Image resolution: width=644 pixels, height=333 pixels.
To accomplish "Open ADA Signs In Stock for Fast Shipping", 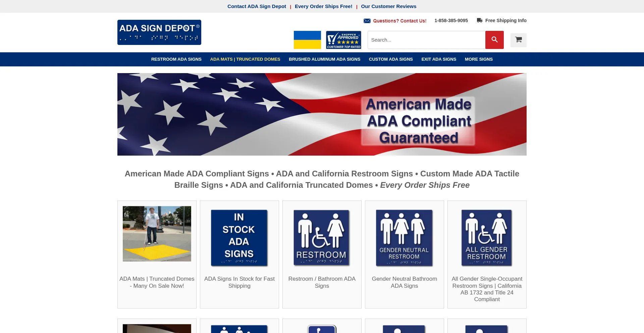I will click(x=239, y=282).
